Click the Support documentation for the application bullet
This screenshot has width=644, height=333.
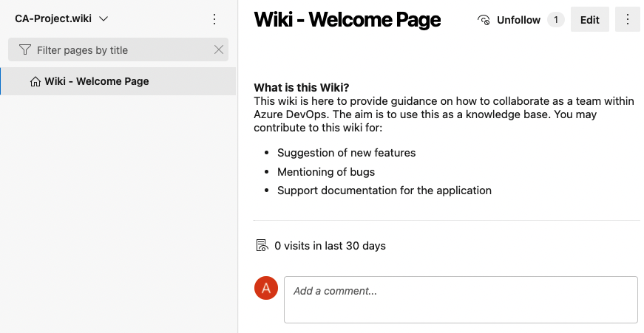coord(384,190)
